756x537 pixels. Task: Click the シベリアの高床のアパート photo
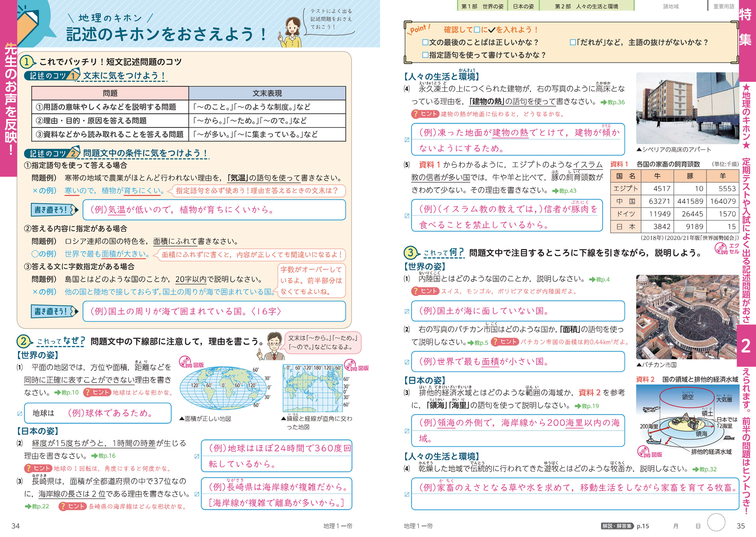click(688, 108)
